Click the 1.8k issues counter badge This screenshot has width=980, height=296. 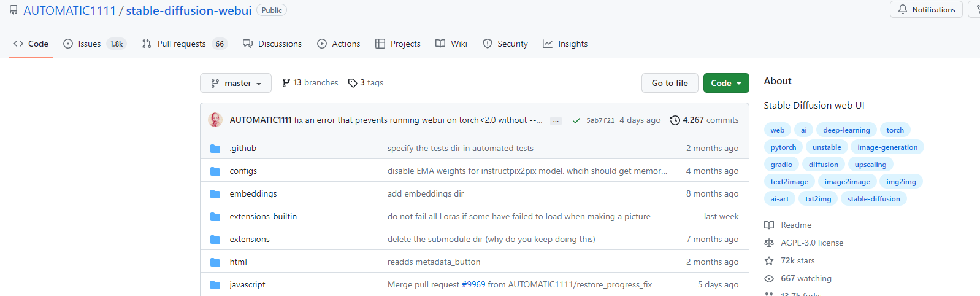(117, 44)
